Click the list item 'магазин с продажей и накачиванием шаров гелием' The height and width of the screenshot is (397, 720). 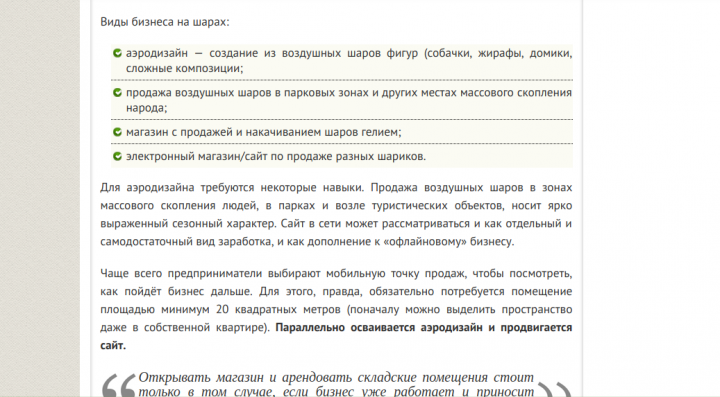click(x=342, y=132)
